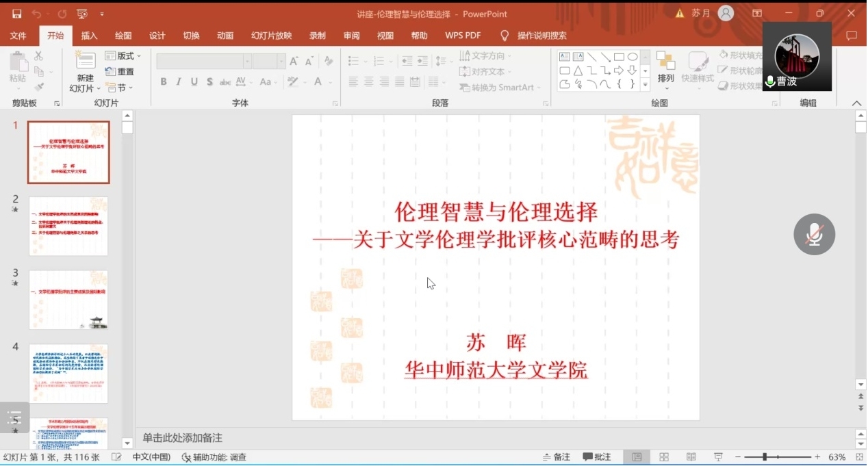Image resolution: width=868 pixels, height=466 pixels.
Task: Click the Comments speech bubble icon at top right
Action: pyautogui.click(x=852, y=36)
